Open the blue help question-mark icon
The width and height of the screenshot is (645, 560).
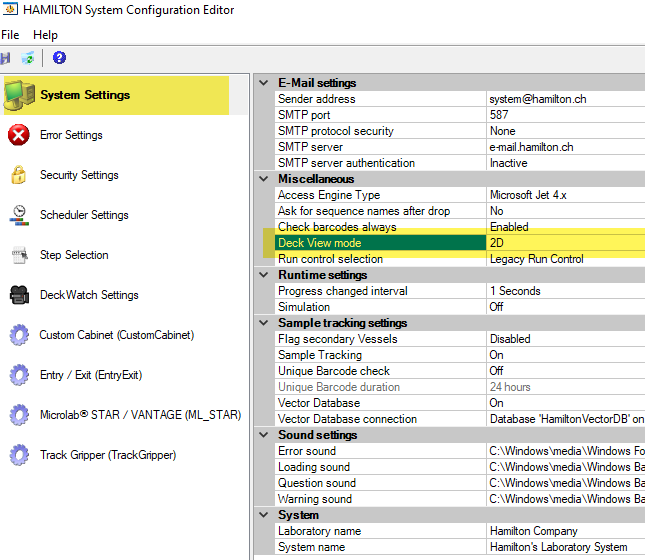59,58
